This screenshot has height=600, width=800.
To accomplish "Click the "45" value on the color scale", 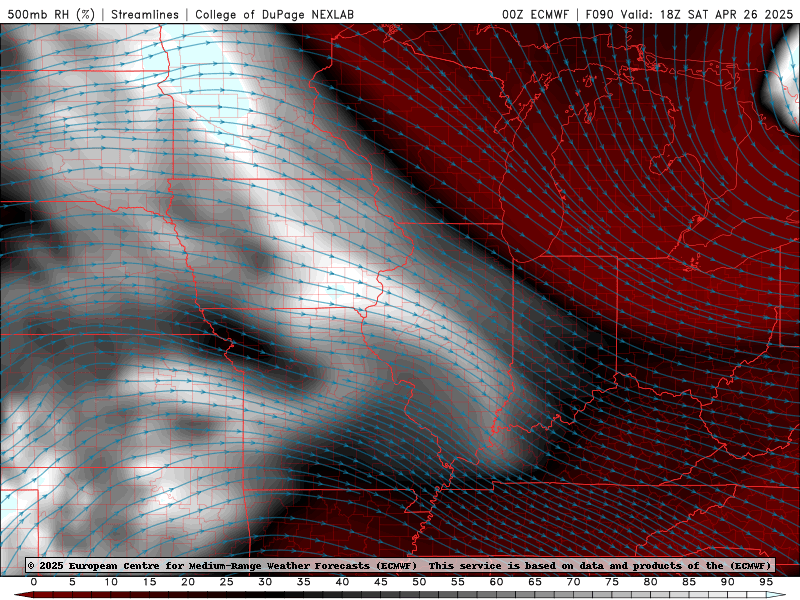I will [381, 582].
